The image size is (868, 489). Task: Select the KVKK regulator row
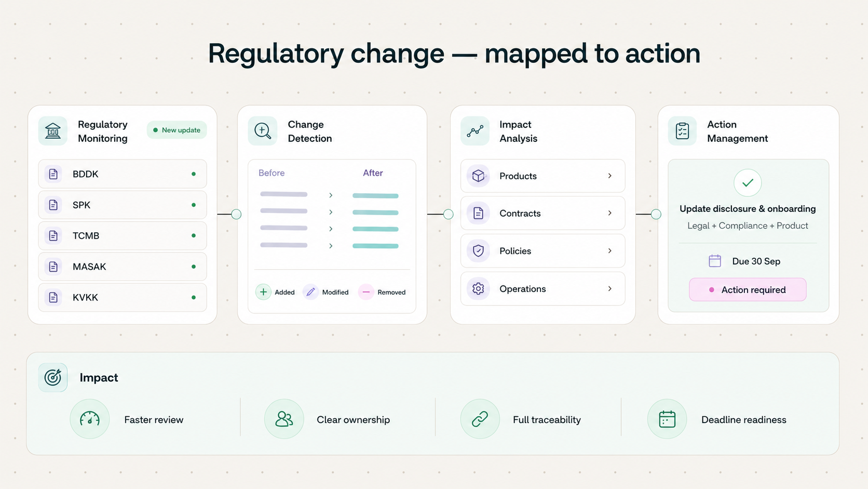(123, 297)
